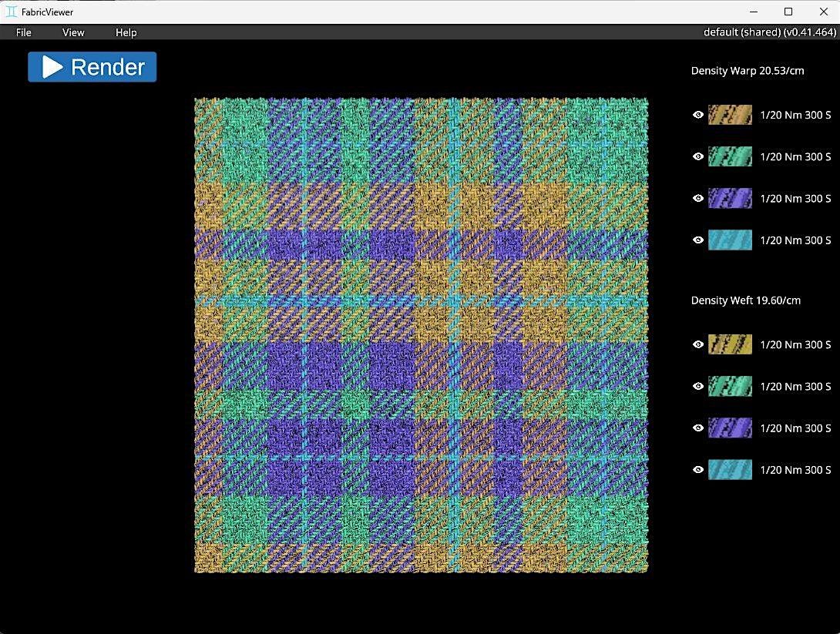Click the plaid fabric preview canvas

421,335
